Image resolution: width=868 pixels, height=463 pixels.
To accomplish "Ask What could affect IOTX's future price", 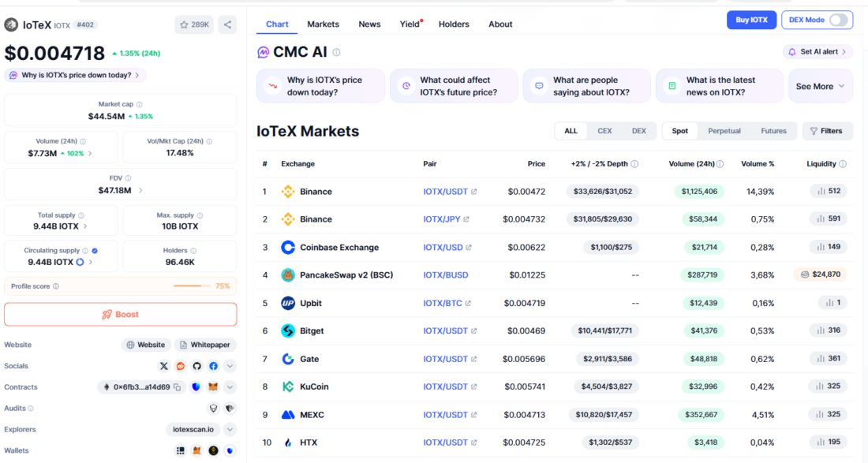I will [454, 86].
